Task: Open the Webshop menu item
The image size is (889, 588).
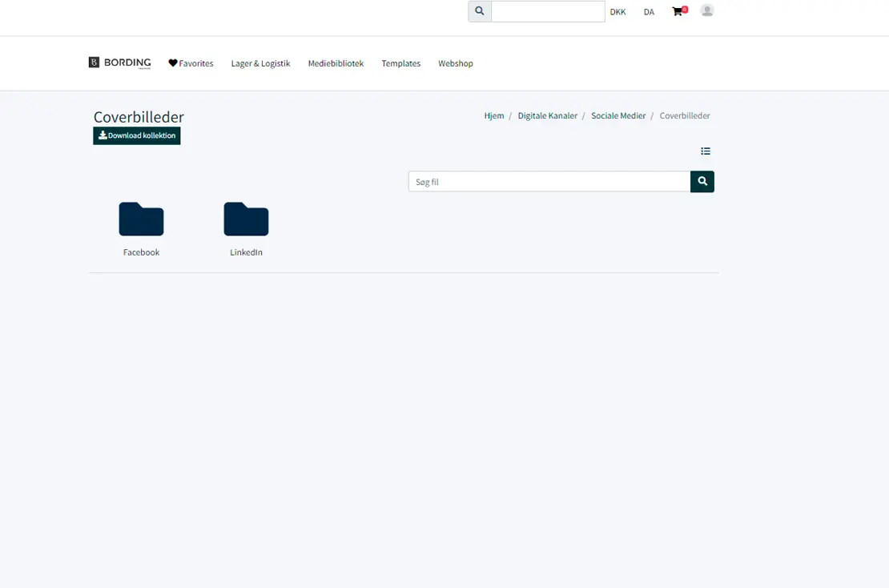Action: pos(456,63)
